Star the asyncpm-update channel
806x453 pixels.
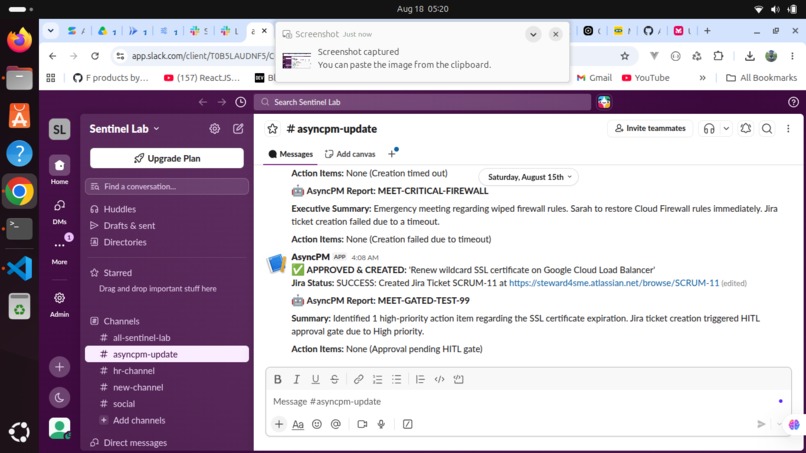click(272, 129)
